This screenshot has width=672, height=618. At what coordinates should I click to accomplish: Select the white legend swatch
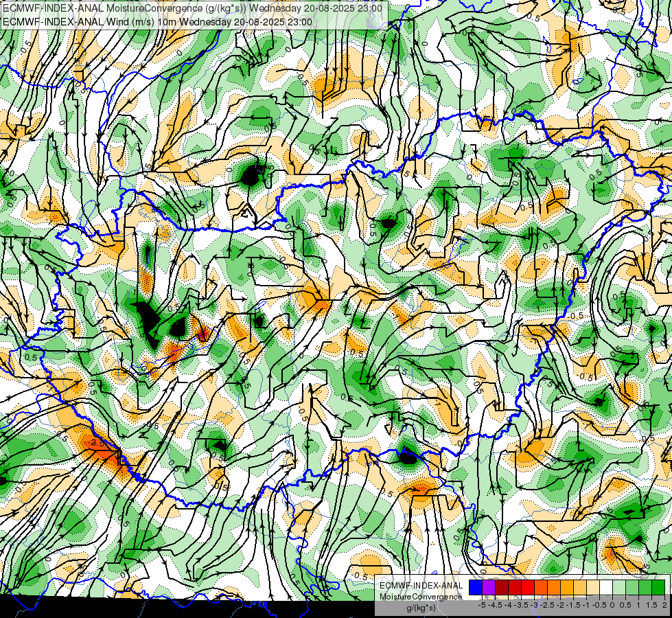point(606,588)
